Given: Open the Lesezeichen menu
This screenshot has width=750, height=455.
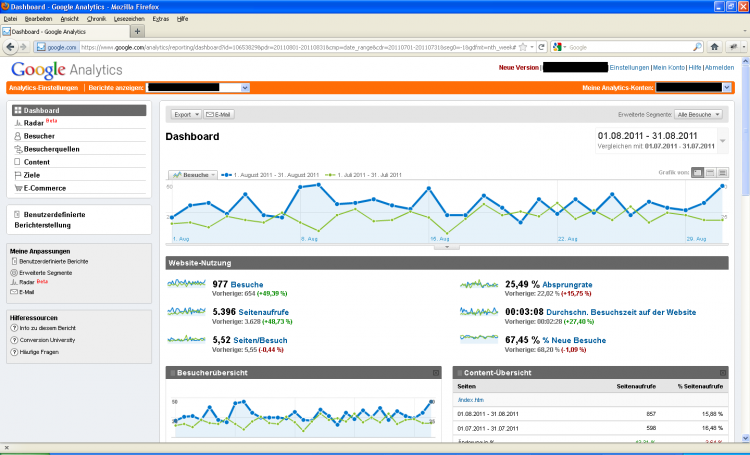Looking at the screenshot, I should point(128,18).
